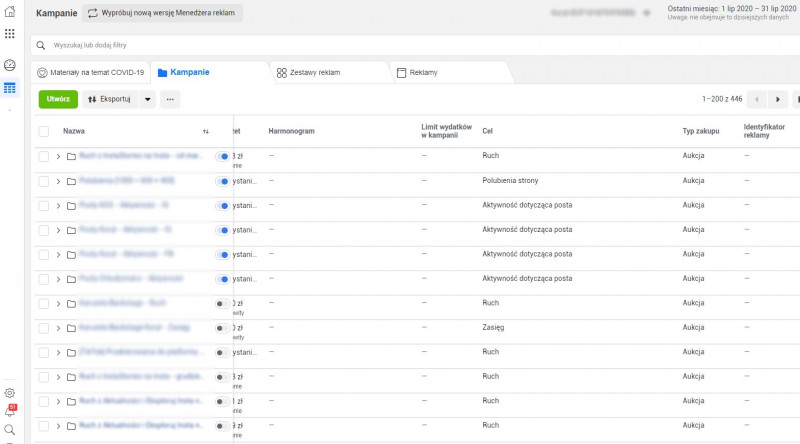The image size is (800, 444).
Task: Check the select-all checkbox beside Nazwa
Action: [x=43, y=131]
